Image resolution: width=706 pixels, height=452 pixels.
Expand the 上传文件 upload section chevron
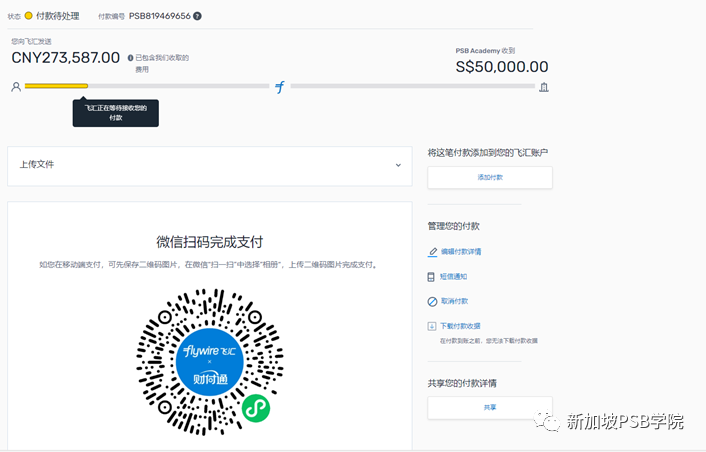tap(398, 165)
